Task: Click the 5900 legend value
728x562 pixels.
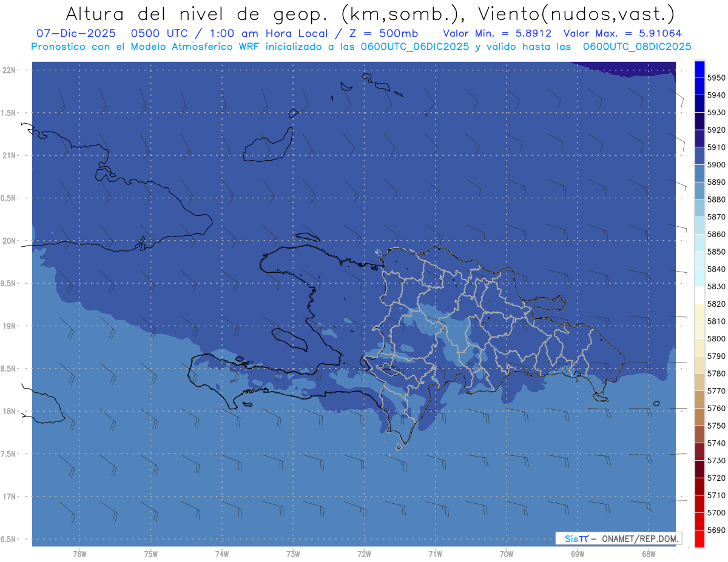Action: [716, 164]
